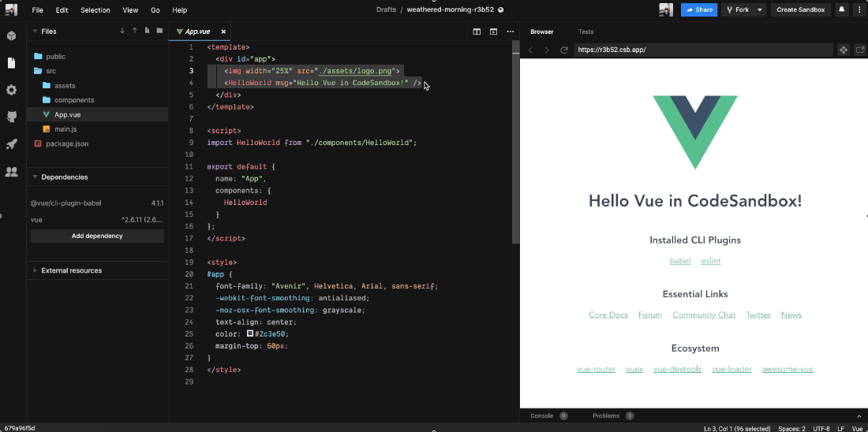Expand the bottom console panel chevron

[859, 416]
